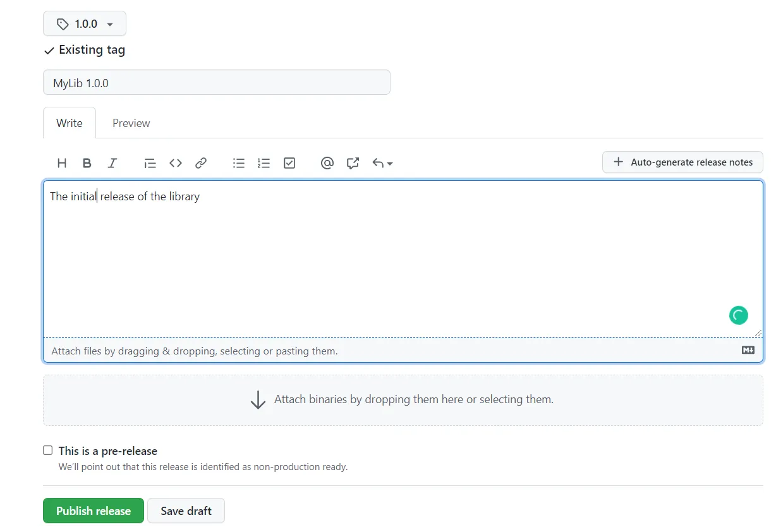The height and width of the screenshot is (532, 776).
Task: Click the Heading formatting icon
Action: pyautogui.click(x=62, y=163)
